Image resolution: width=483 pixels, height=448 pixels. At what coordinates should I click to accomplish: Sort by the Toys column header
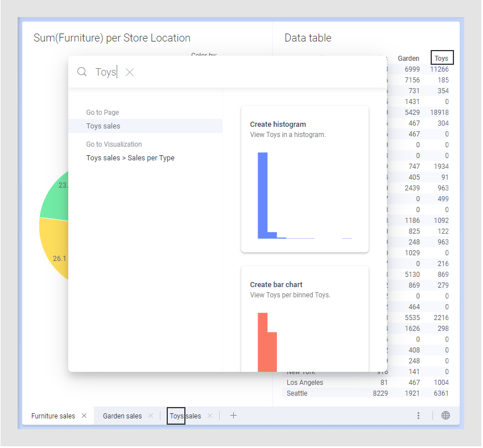441,58
